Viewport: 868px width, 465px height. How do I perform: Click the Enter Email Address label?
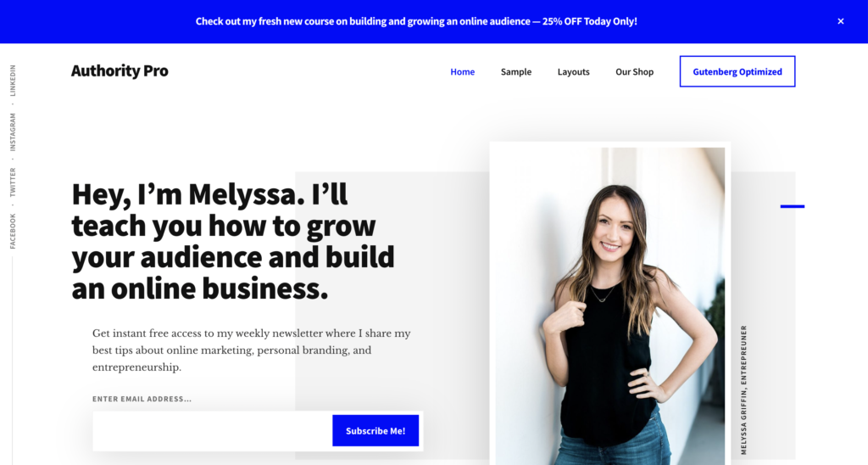[x=142, y=399]
